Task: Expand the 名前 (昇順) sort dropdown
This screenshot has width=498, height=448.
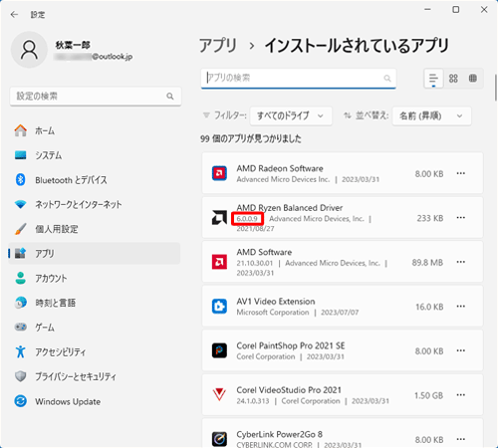Action: (431, 115)
